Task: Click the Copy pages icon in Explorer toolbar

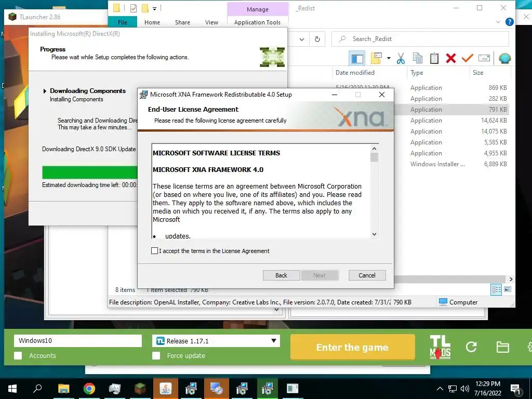Action: click(x=417, y=58)
